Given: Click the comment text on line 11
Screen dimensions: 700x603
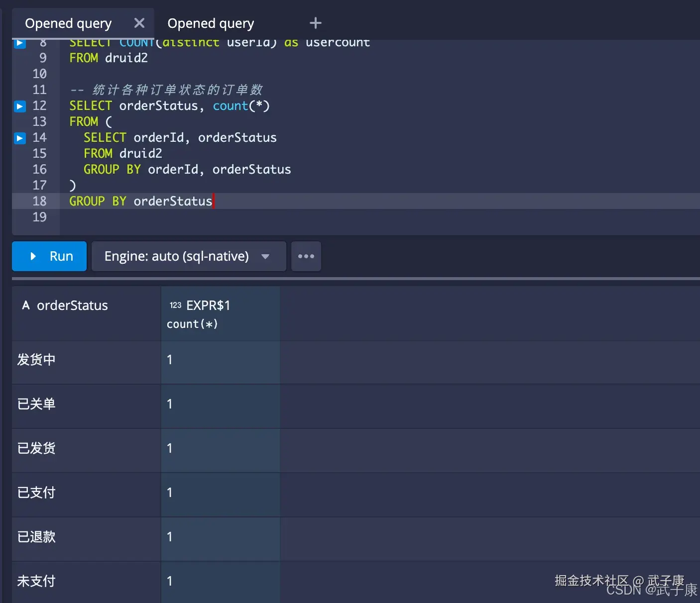Looking at the screenshot, I should click(x=166, y=90).
